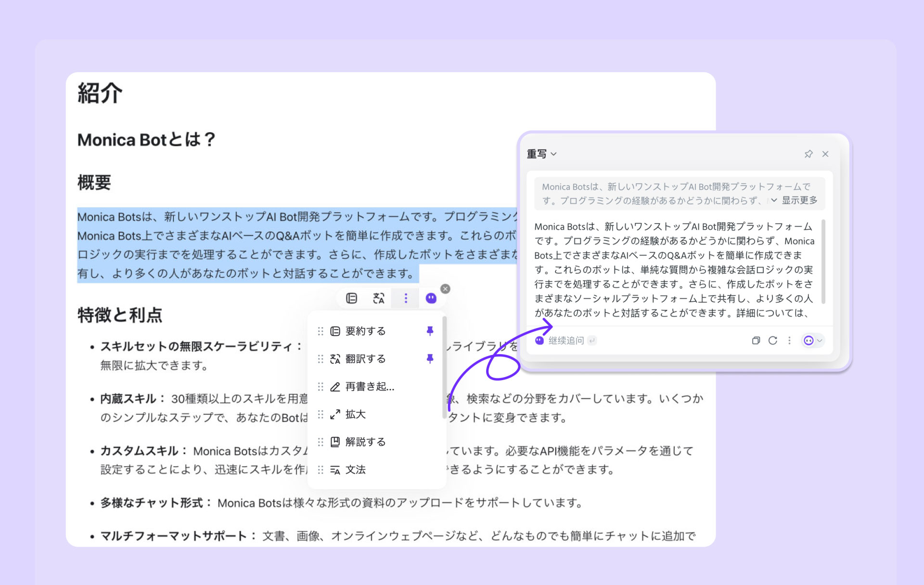This screenshot has height=585, width=924.
Task: Click the result panel scrollbar
Action: (x=823, y=262)
